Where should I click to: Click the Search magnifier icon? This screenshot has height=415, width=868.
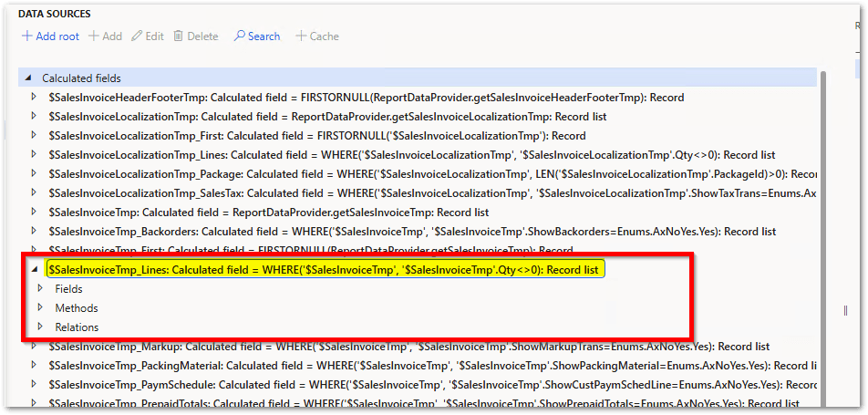coord(239,36)
